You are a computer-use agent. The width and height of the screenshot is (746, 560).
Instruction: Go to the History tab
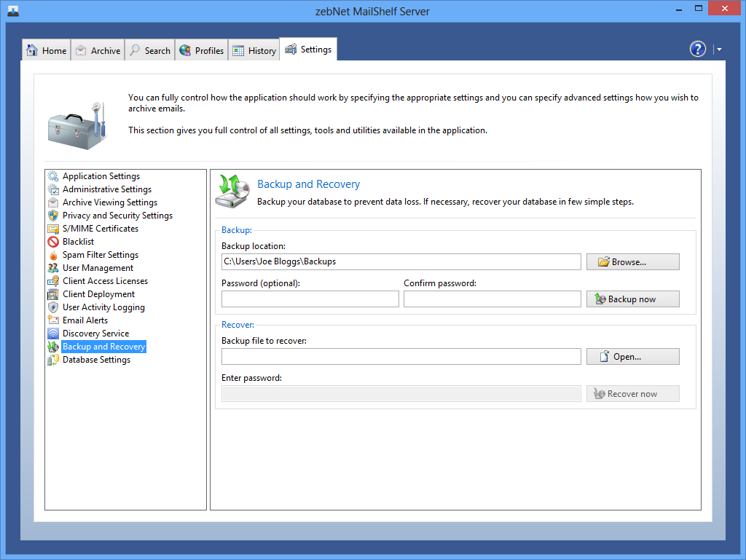point(254,50)
